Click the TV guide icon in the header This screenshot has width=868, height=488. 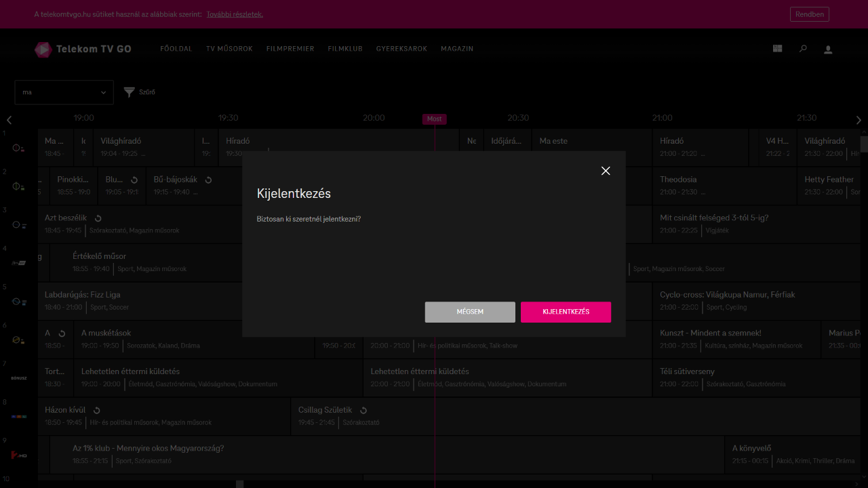778,49
